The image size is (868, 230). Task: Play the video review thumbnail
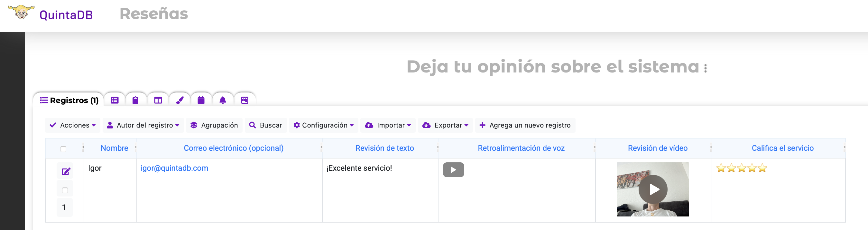coord(653,189)
